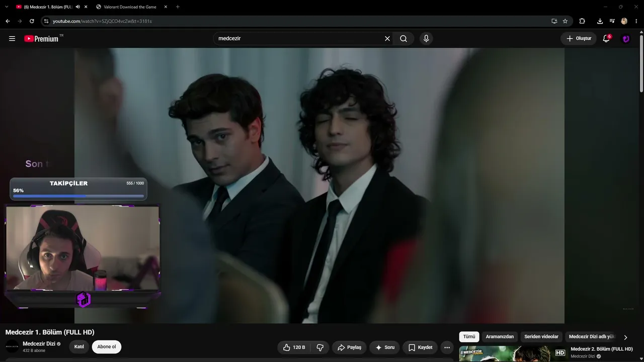The height and width of the screenshot is (362, 644).
Task: Open the Oluştur create menu
Action: (x=579, y=39)
